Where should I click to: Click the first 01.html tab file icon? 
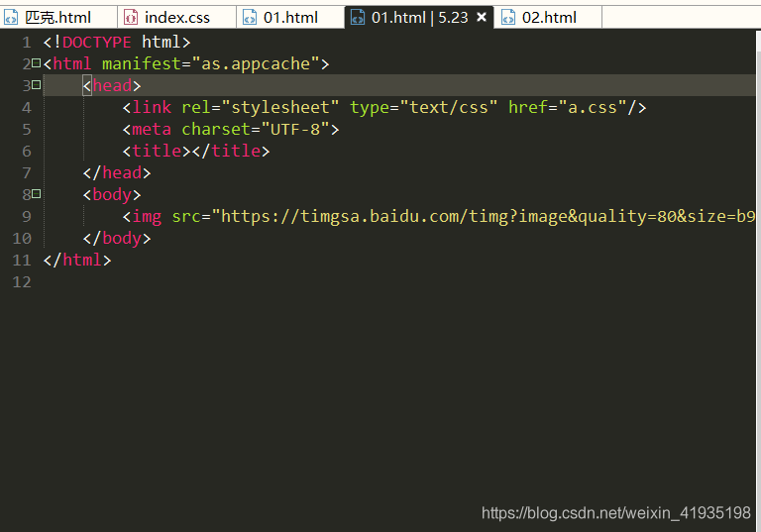tap(250, 18)
